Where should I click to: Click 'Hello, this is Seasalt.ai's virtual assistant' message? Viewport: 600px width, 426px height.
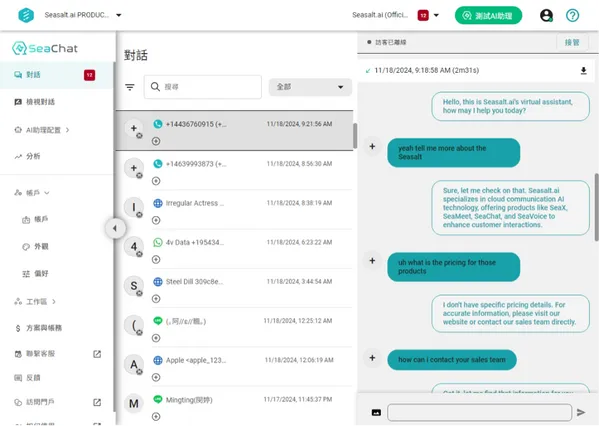click(510, 106)
